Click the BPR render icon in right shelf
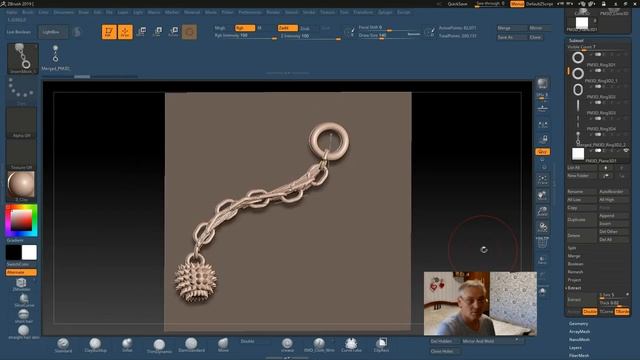The width and height of the screenshot is (640, 360). (542, 84)
